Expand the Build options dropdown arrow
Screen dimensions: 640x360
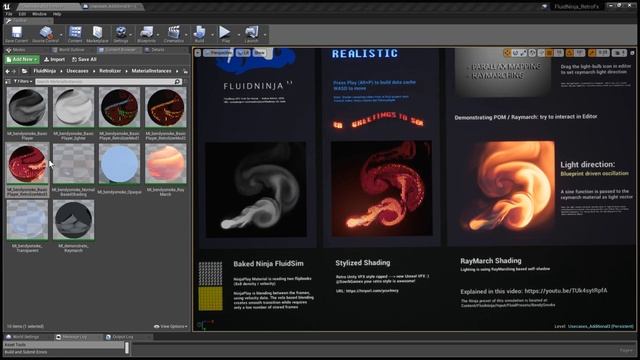coord(212,35)
